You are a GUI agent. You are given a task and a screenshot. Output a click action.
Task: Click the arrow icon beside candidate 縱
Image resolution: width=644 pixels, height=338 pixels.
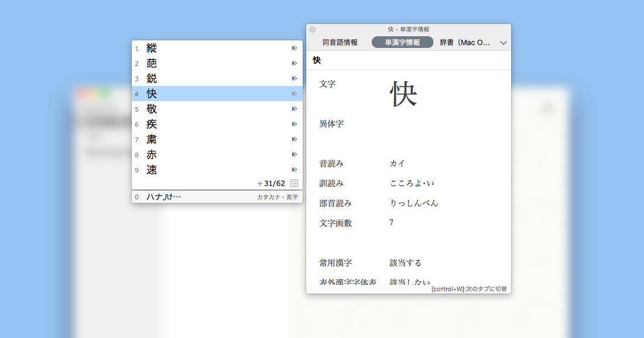(294, 48)
